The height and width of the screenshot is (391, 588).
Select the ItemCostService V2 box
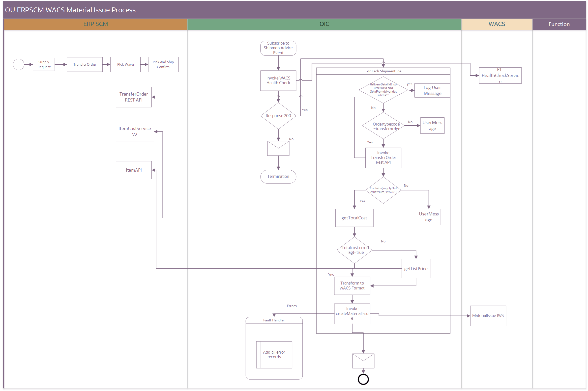[x=135, y=132]
